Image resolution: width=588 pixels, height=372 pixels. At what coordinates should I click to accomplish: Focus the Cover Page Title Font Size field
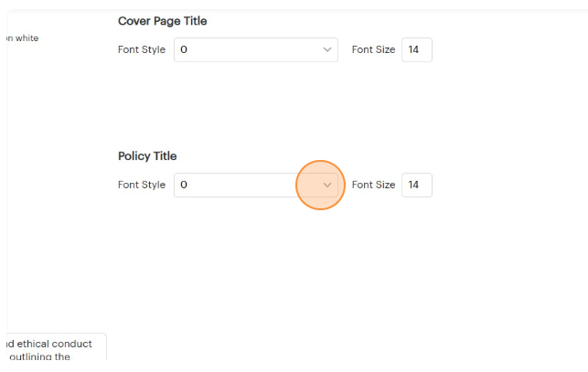[416, 49]
